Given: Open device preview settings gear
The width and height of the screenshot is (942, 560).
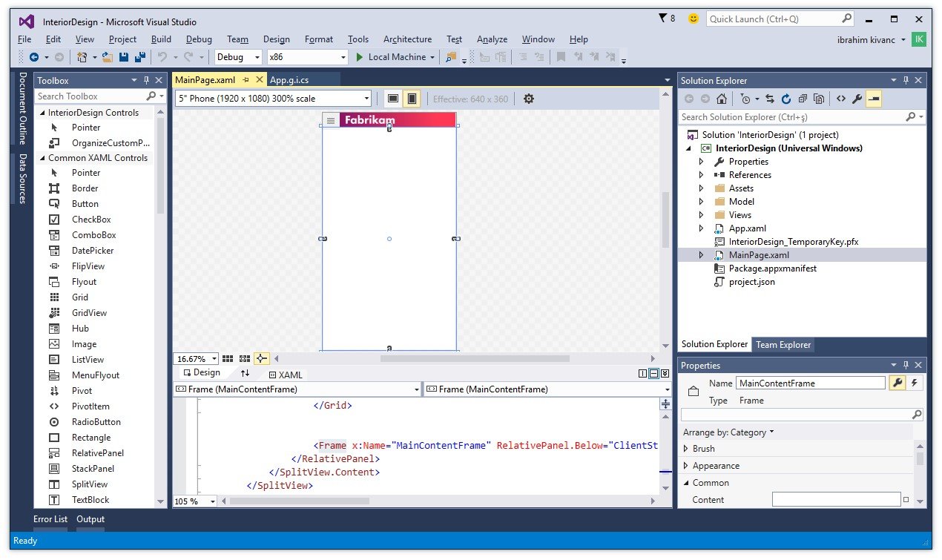Looking at the screenshot, I should click(x=528, y=99).
